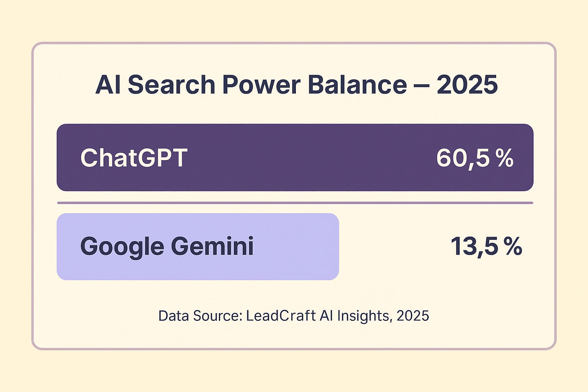
Task: Click the "AI Search Power Balance" title
Action: [251, 85]
